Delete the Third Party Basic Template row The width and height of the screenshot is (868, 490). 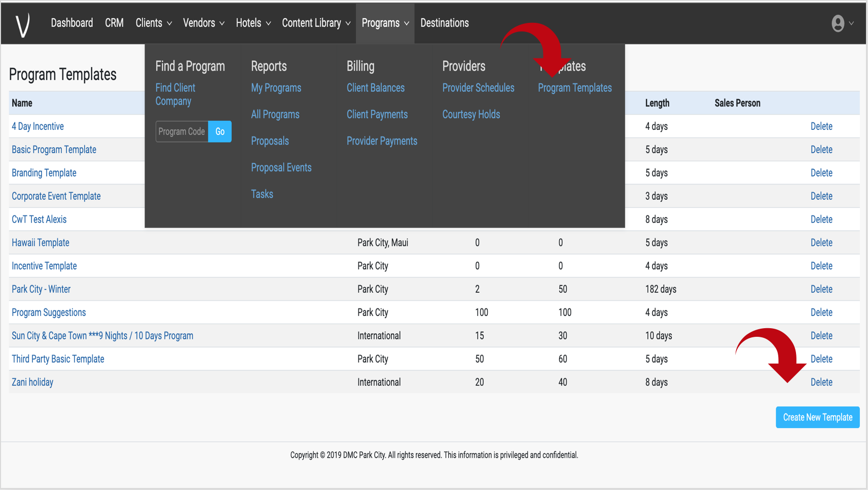point(821,359)
